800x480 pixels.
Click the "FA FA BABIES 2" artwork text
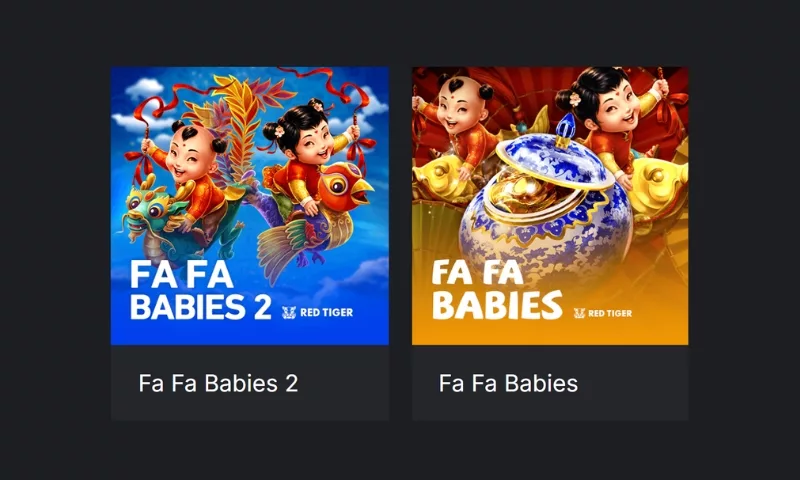point(200,290)
